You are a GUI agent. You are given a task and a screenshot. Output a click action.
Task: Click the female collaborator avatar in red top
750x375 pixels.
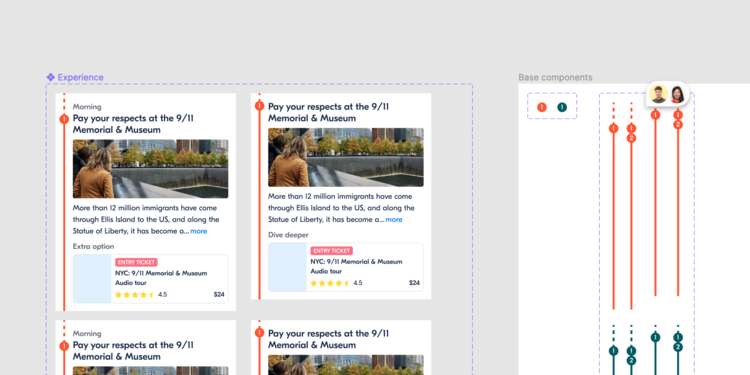pos(677,94)
